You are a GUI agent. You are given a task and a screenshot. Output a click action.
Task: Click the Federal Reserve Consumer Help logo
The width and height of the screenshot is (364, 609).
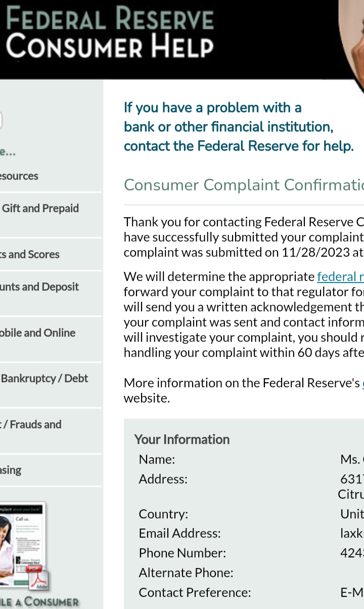(110, 32)
